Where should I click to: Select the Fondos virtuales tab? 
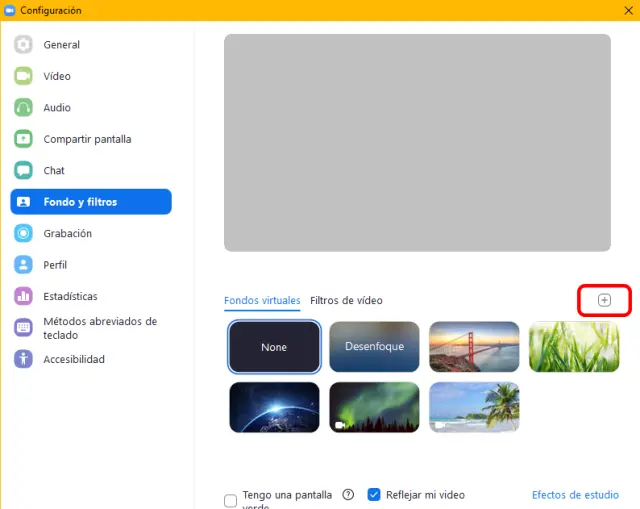pos(262,300)
